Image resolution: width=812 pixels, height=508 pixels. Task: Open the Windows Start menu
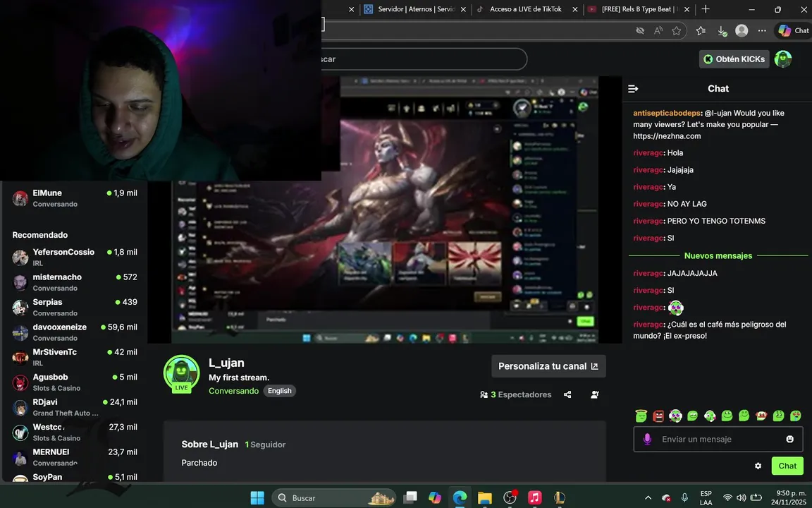point(257,497)
